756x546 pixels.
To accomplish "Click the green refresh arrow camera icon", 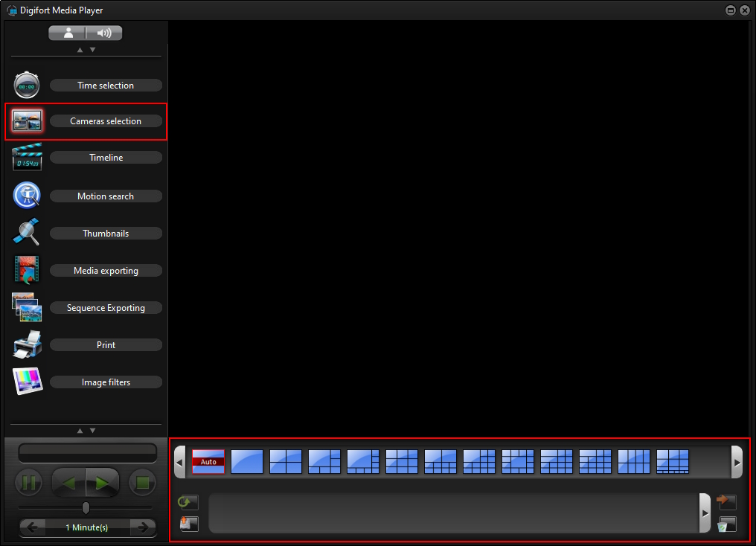I will tap(188, 502).
